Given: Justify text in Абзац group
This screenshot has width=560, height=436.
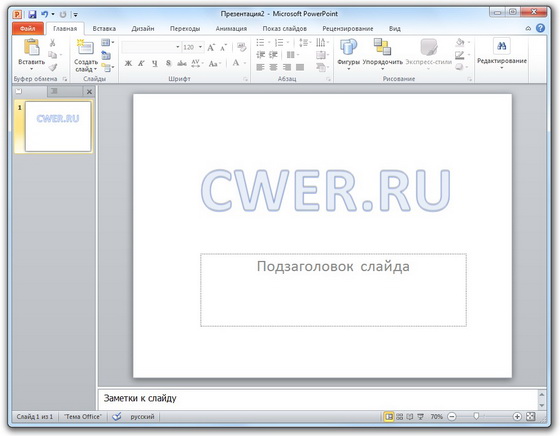Looking at the screenshot, I should [300, 67].
